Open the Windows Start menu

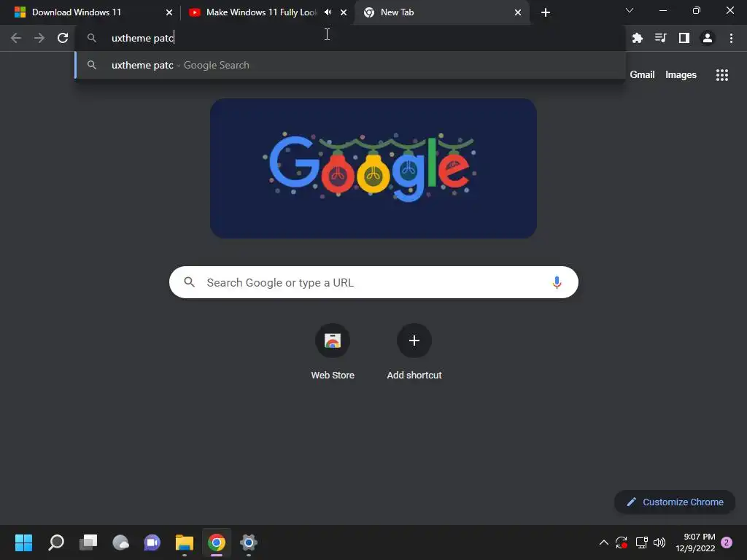coord(23,542)
